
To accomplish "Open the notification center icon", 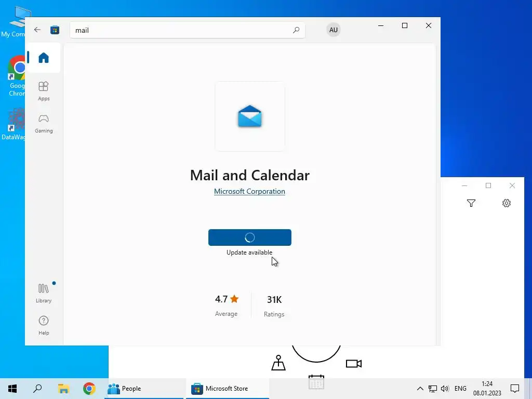I will click(x=515, y=389).
